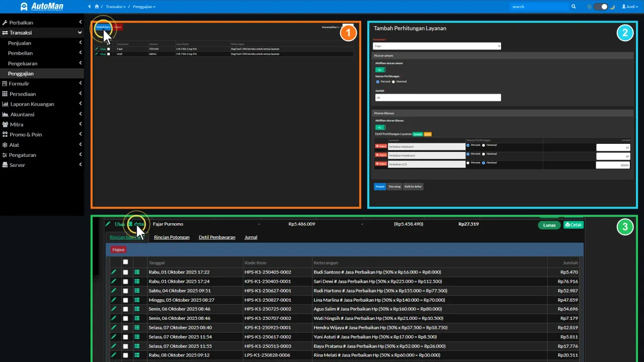Click the red Hapus button above detail table
This screenshot has width=644, height=362.
pos(119,249)
